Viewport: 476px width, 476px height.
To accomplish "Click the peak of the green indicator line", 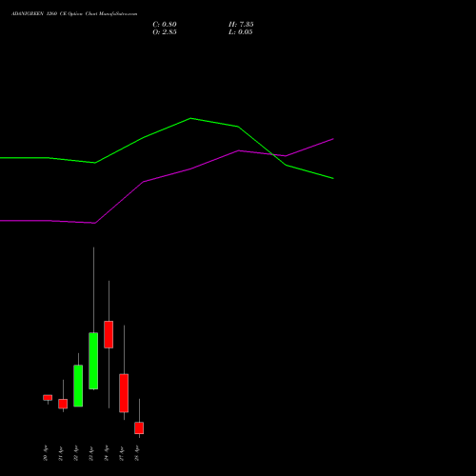I will pos(190,118).
